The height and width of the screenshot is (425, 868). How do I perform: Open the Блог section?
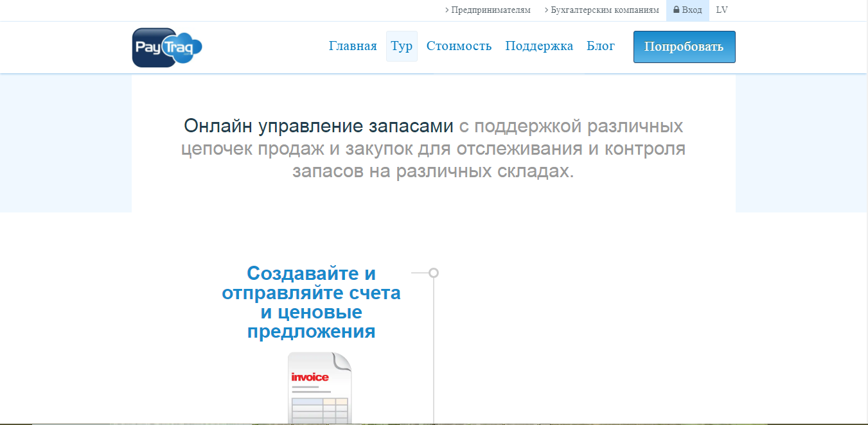(x=601, y=46)
